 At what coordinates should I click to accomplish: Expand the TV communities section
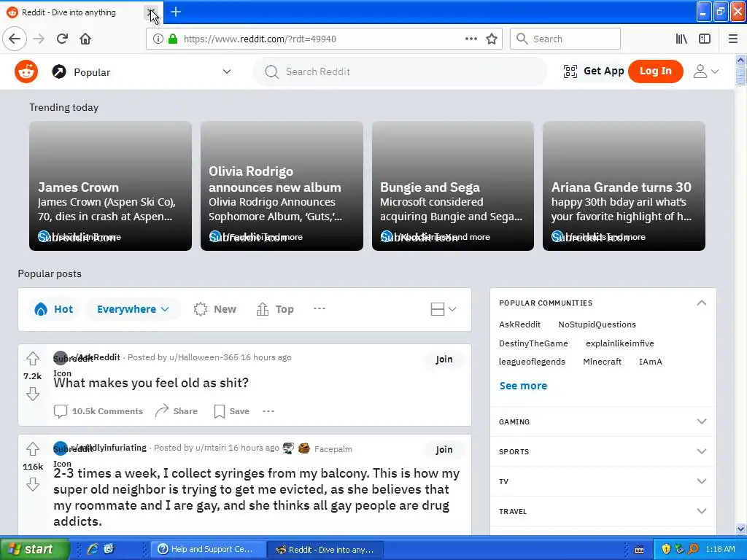point(701,481)
